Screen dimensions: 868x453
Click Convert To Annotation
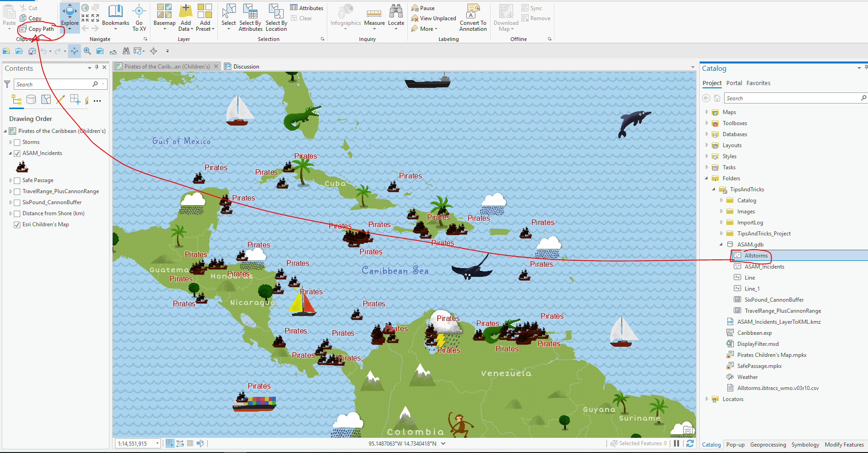(x=473, y=17)
